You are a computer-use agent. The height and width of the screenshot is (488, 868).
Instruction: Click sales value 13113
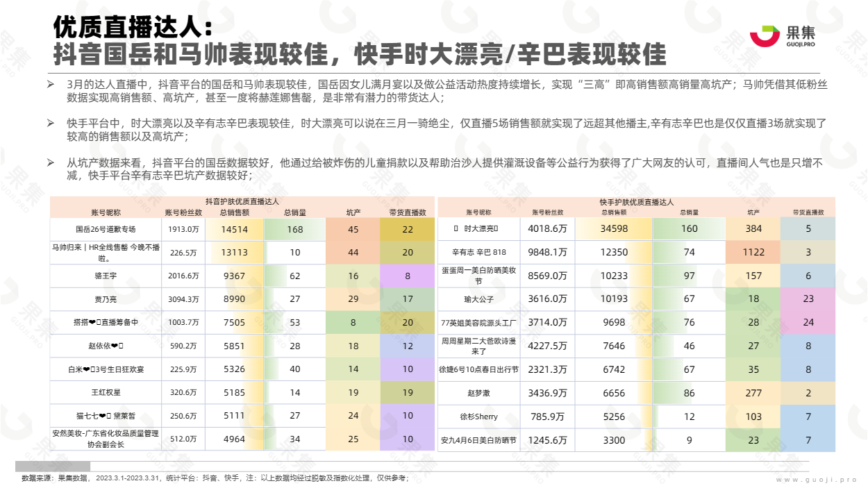(234, 253)
